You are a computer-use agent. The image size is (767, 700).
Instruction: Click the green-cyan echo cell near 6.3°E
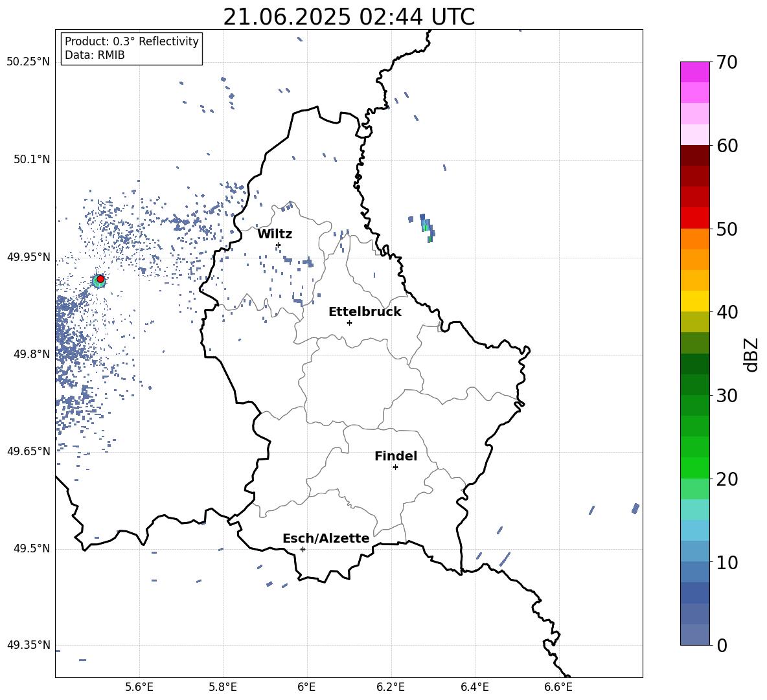426,227
